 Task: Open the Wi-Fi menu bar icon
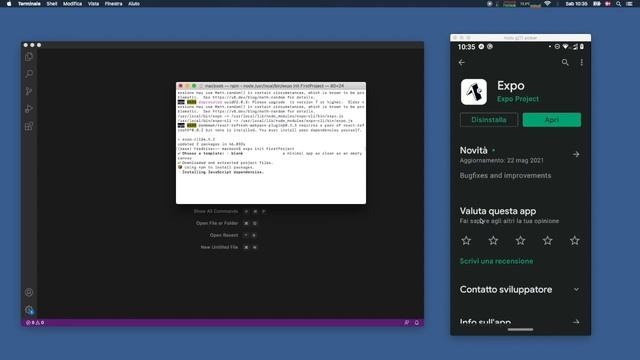(x=547, y=4)
